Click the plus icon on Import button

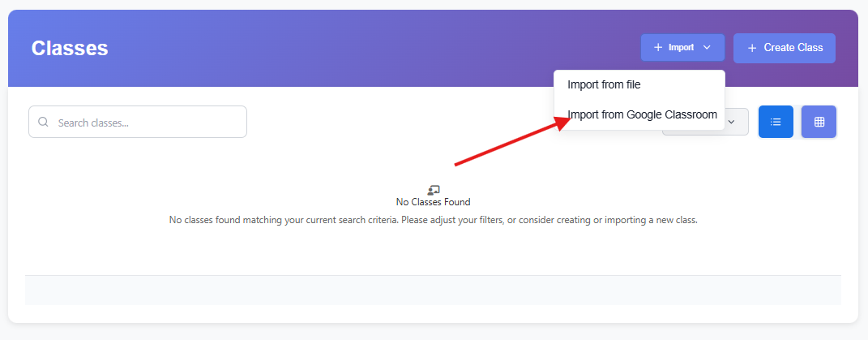pyautogui.click(x=658, y=48)
